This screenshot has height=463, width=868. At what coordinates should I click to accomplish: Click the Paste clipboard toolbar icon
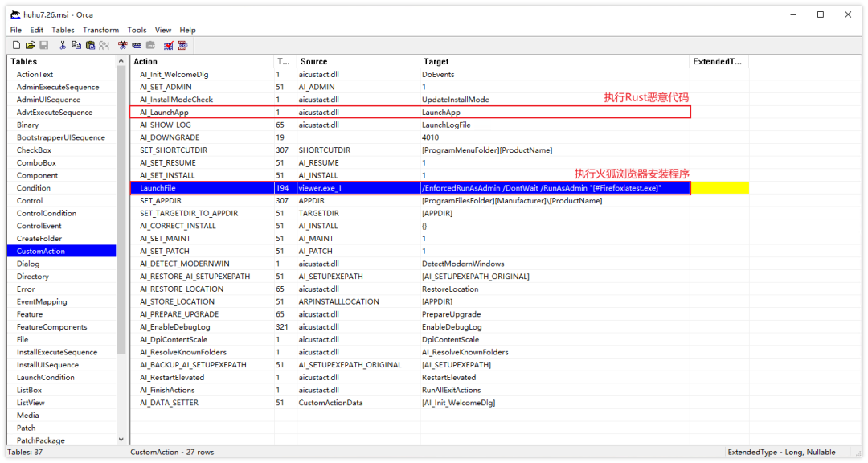90,45
